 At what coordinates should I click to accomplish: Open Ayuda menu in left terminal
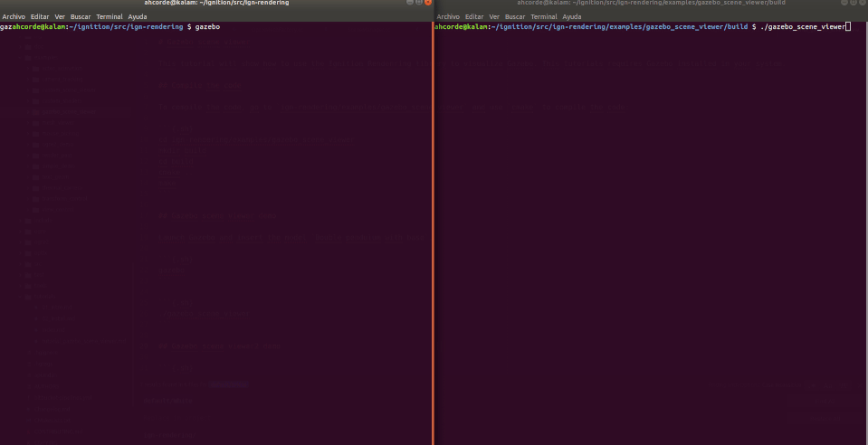138,16
